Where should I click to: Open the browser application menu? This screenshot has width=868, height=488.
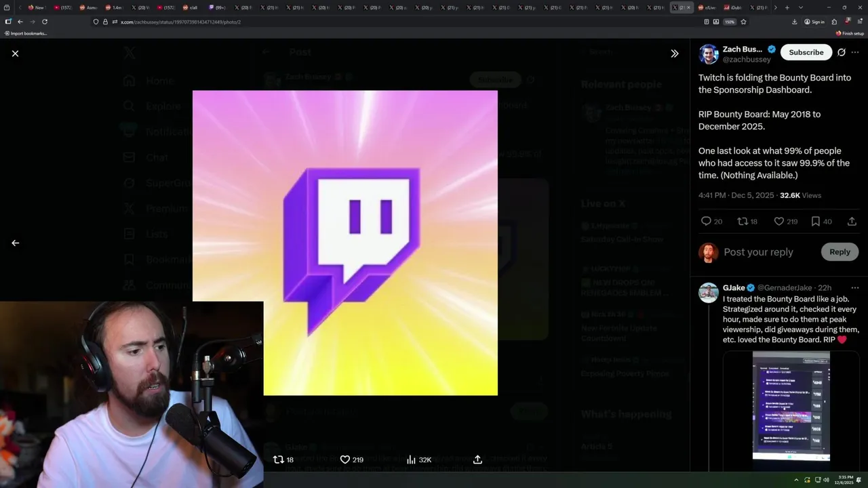pos(860,22)
